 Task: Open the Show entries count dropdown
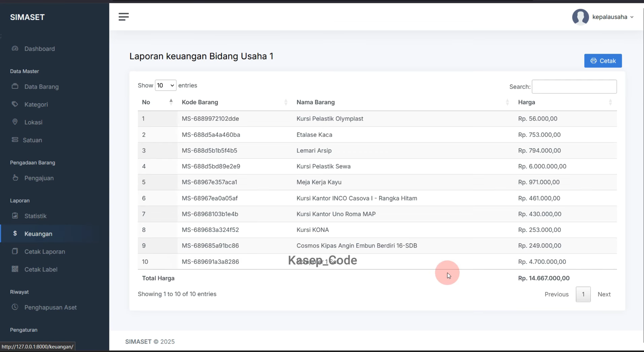pos(166,85)
